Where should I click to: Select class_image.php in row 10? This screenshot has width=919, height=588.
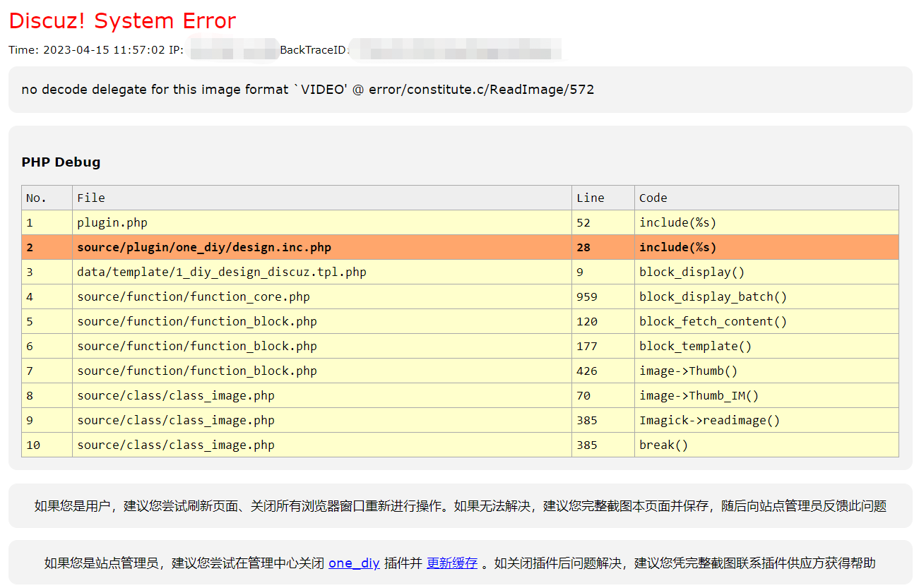pos(321,445)
